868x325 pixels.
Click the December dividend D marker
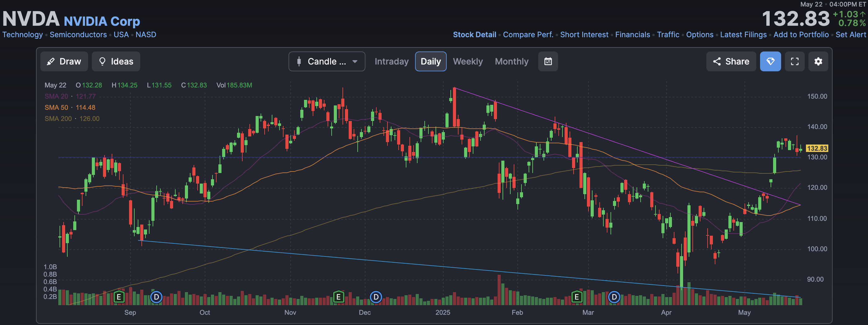376,297
